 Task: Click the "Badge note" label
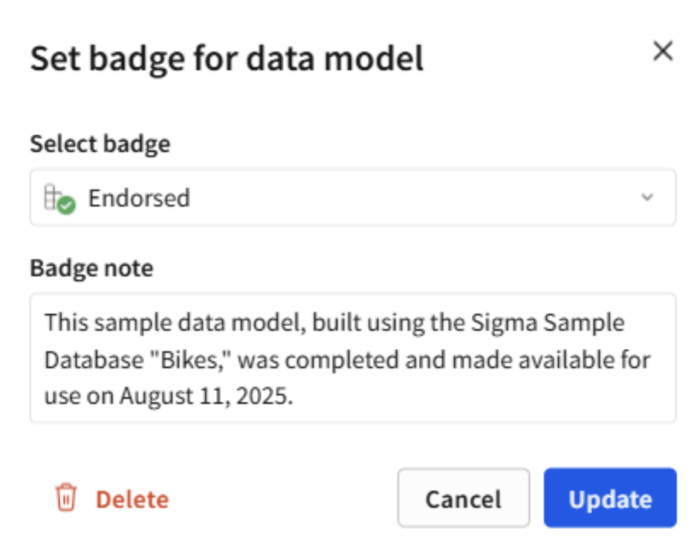click(x=91, y=268)
